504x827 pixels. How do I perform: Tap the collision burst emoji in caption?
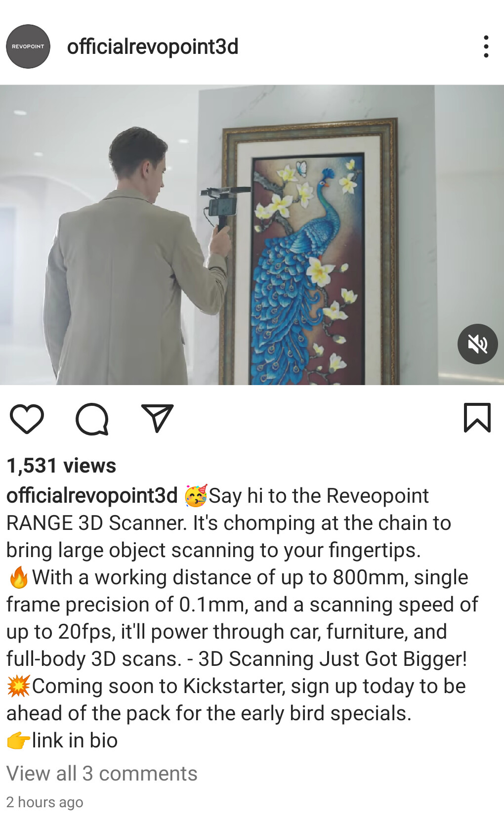point(19,686)
